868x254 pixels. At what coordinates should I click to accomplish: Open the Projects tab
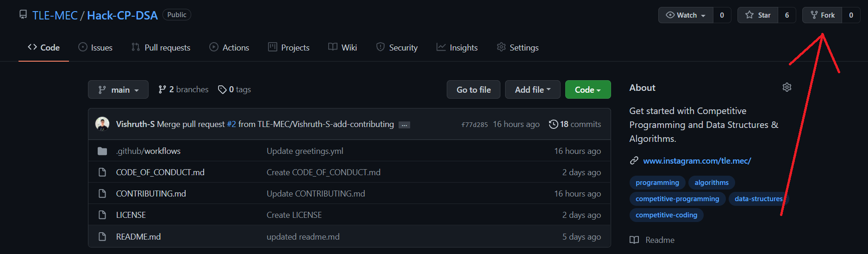coord(289,47)
